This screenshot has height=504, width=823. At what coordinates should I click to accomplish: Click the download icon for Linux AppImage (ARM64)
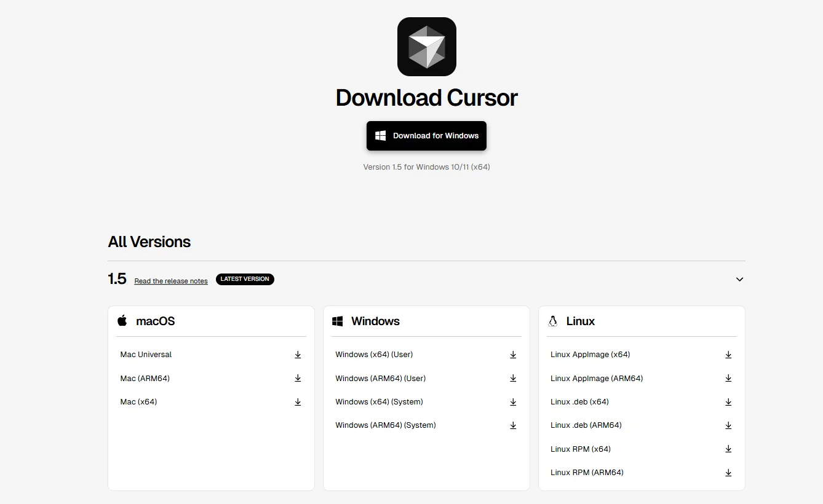point(728,378)
